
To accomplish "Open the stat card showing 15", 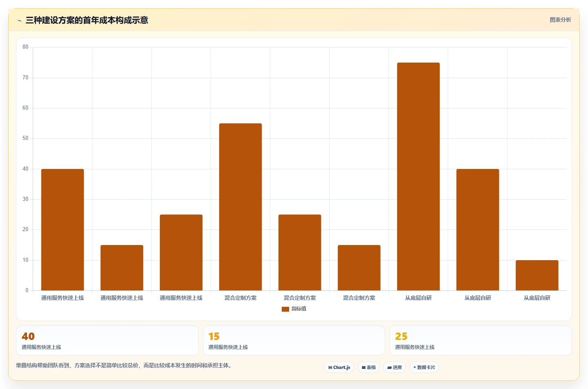I will 294,340.
